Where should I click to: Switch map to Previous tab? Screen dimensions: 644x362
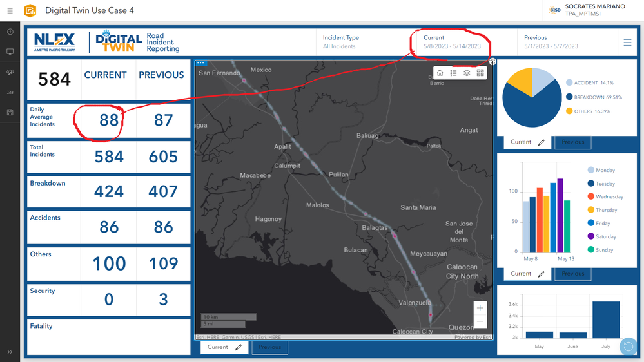pyautogui.click(x=270, y=347)
